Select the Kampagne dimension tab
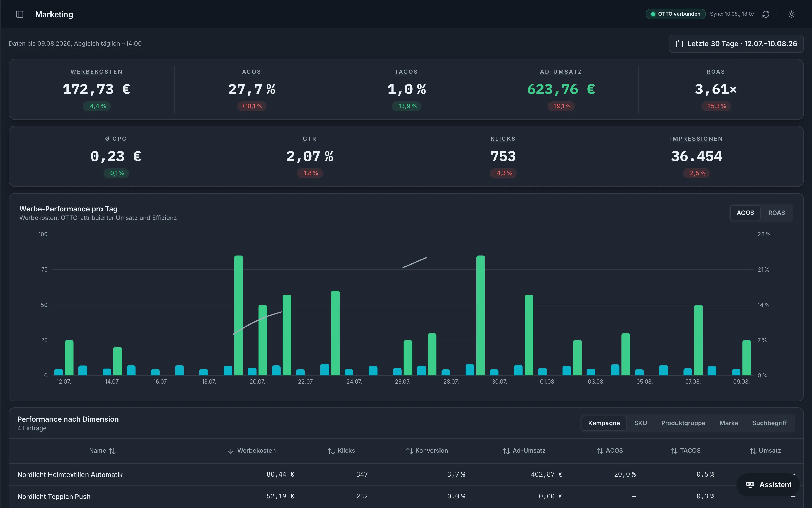The height and width of the screenshot is (508, 812). point(604,423)
